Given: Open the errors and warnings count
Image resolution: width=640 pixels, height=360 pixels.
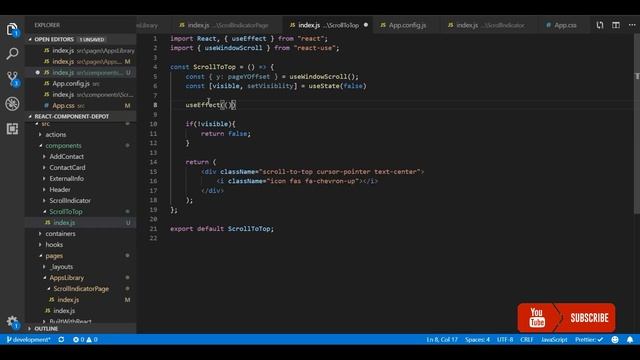Looking at the screenshot, I should (x=85, y=340).
